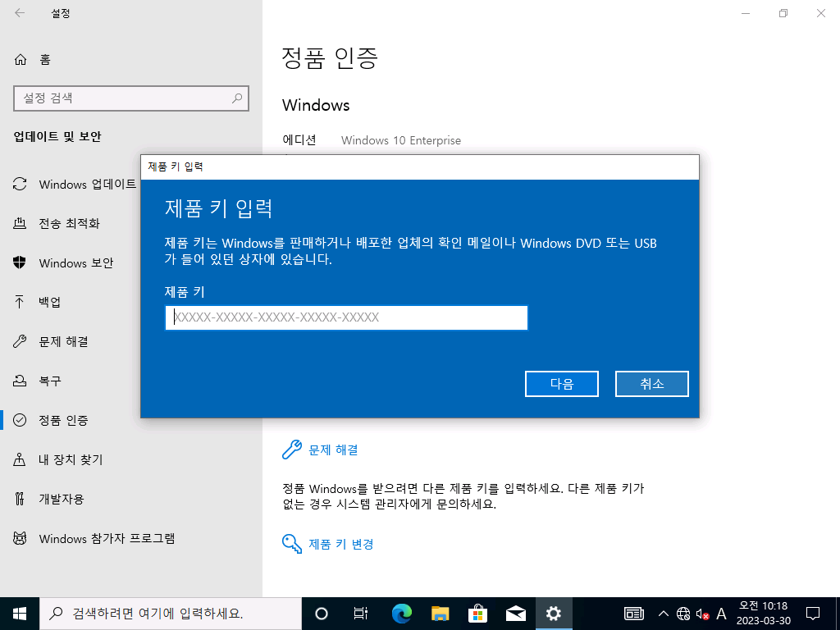
Task: Launch Microsoft Edge from the taskbar
Action: (401, 614)
